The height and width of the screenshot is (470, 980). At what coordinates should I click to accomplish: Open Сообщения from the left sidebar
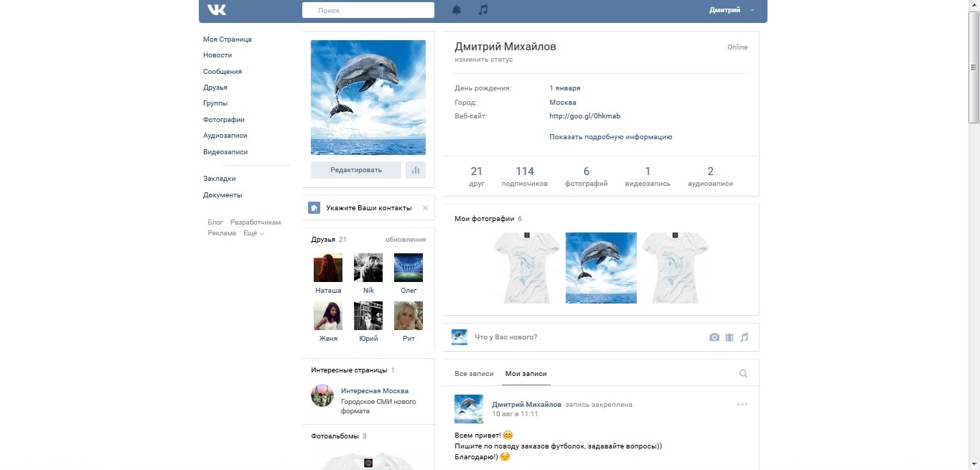222,71
